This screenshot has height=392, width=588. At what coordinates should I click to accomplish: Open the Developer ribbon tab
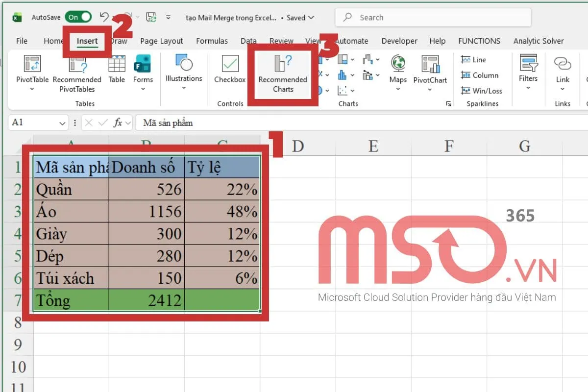(x=399, y=41)
